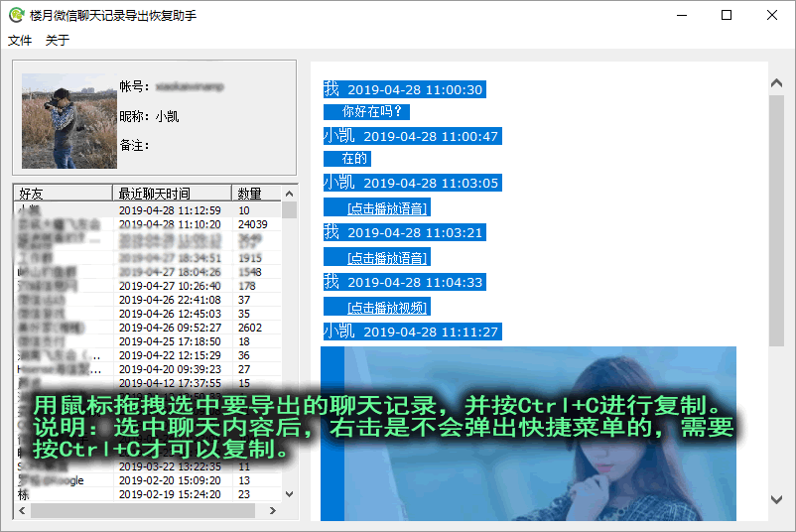Click header 我 2019-04-28 11:00:30
Viewport: 796px width, 532px height.
[x=404, y=89]
